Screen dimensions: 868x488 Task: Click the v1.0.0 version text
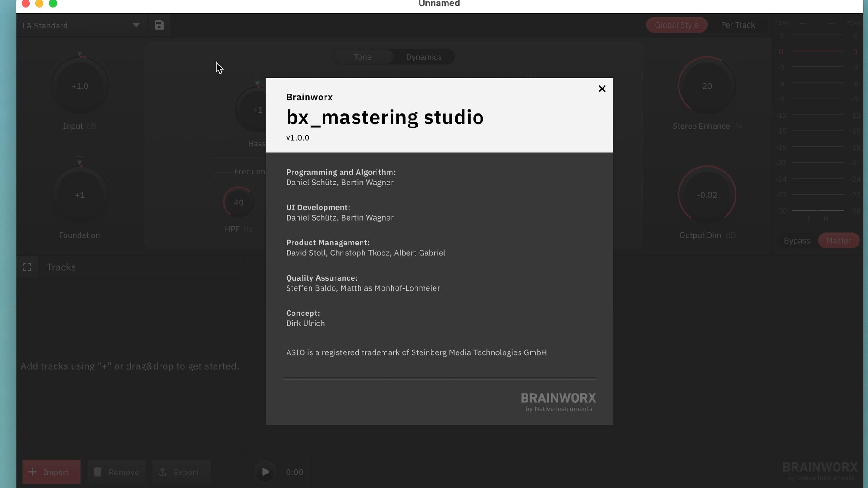(x=297, y=138)
